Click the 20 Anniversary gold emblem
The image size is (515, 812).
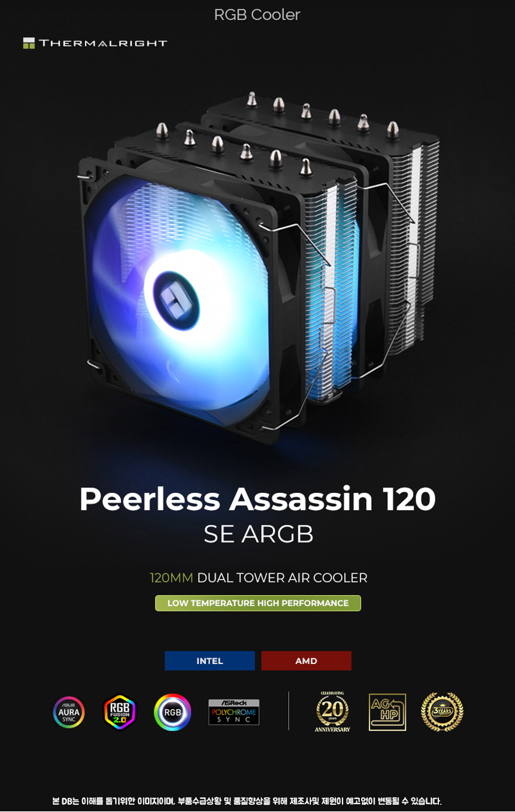pos(332,711)
